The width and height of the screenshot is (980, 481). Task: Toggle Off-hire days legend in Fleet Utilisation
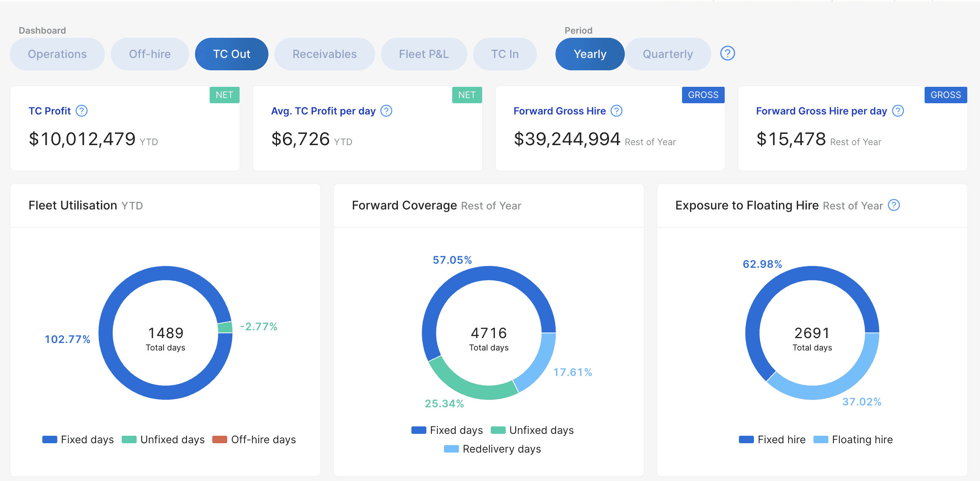[263, 439]
